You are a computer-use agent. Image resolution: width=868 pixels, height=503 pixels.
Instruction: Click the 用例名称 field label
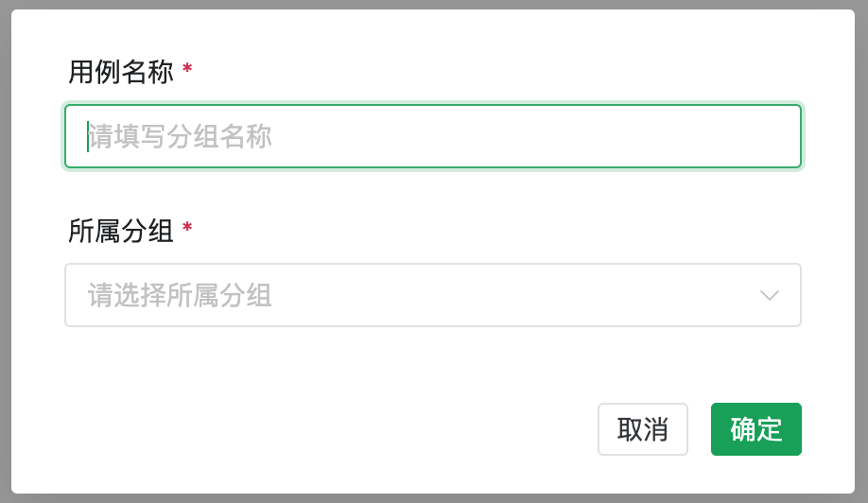pos(121,72)
